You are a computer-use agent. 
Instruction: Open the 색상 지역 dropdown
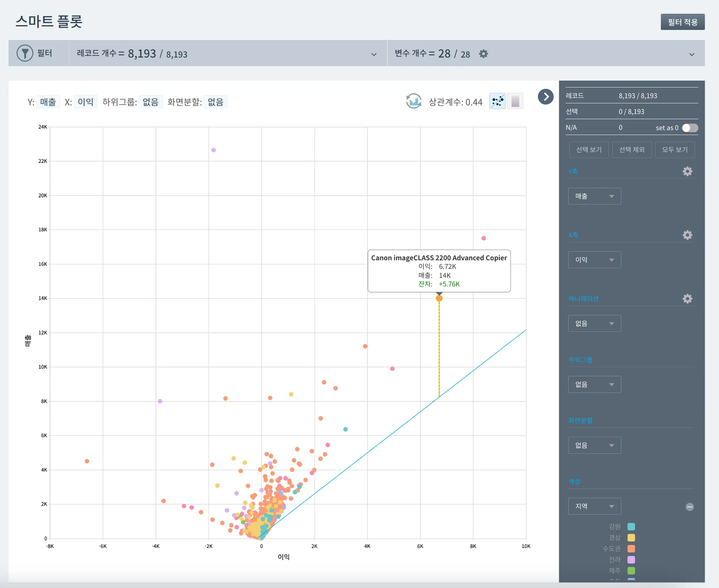[594, 506]
